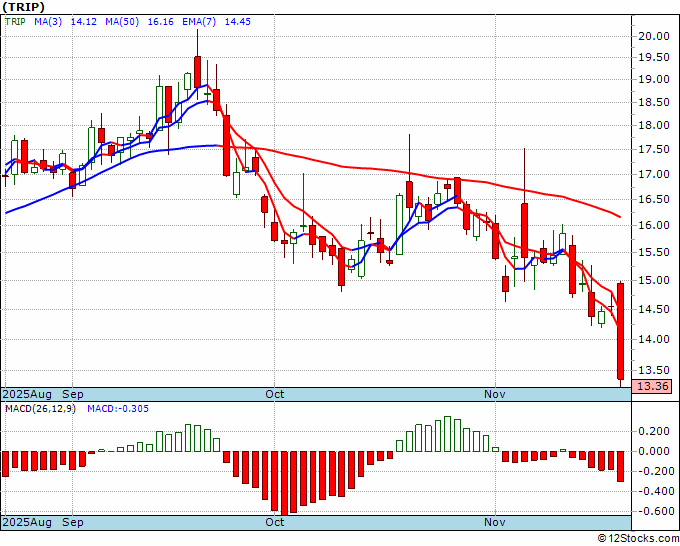Click Oct on the MACD panel axis

point(275,522)
